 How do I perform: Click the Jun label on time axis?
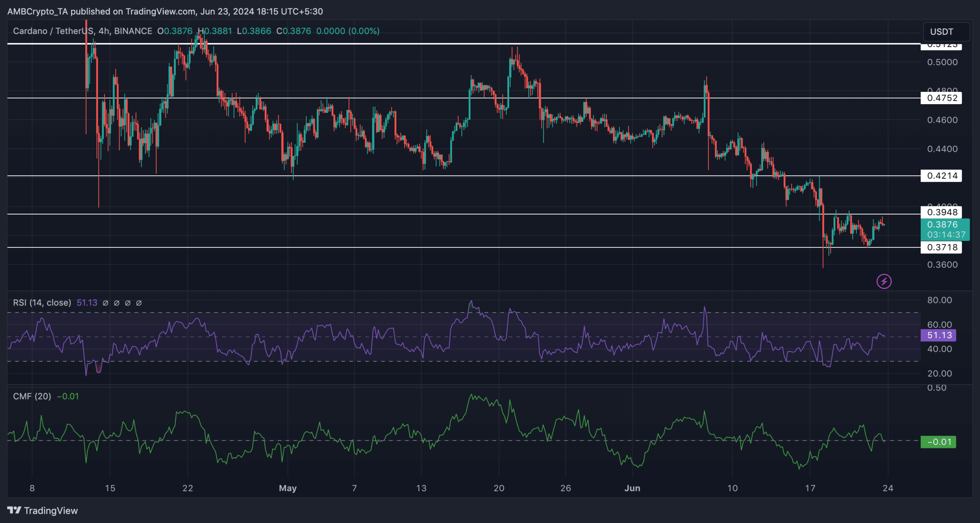(632, 488)
